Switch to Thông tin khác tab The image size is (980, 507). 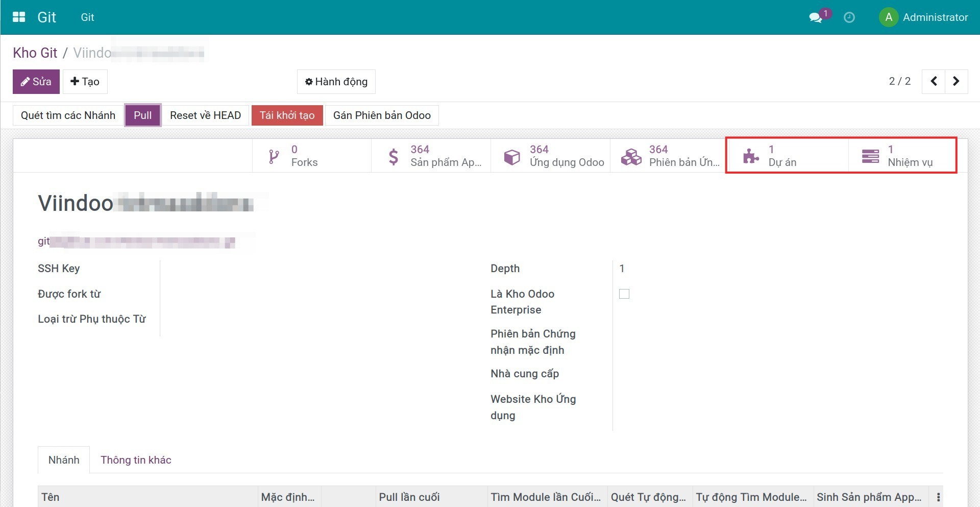(136, 460)
